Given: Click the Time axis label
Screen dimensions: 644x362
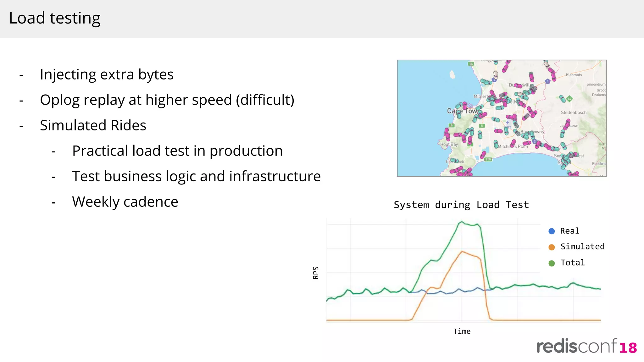Looking at the screenshot, I should pyautogui.click(x=462, y=332).
